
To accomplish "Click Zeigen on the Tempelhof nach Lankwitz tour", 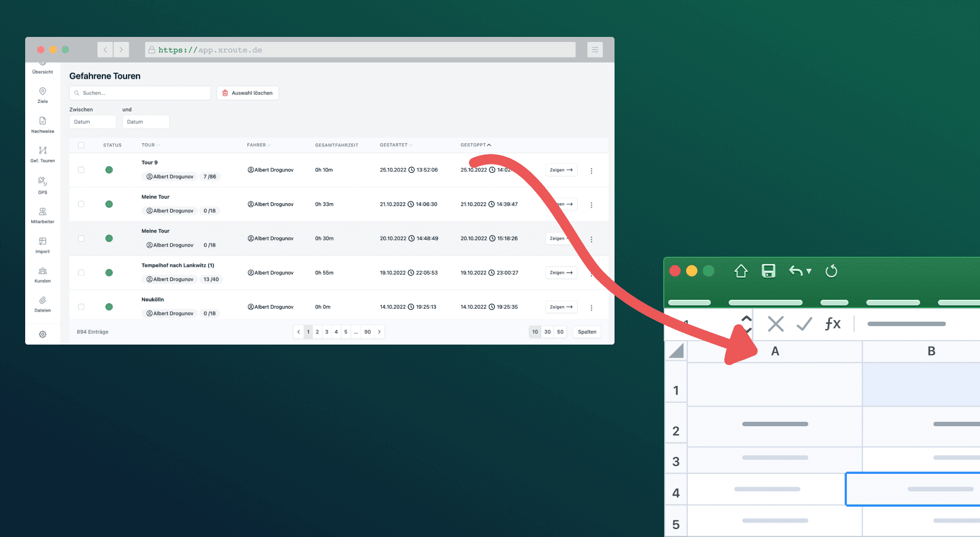I will 561,272.
